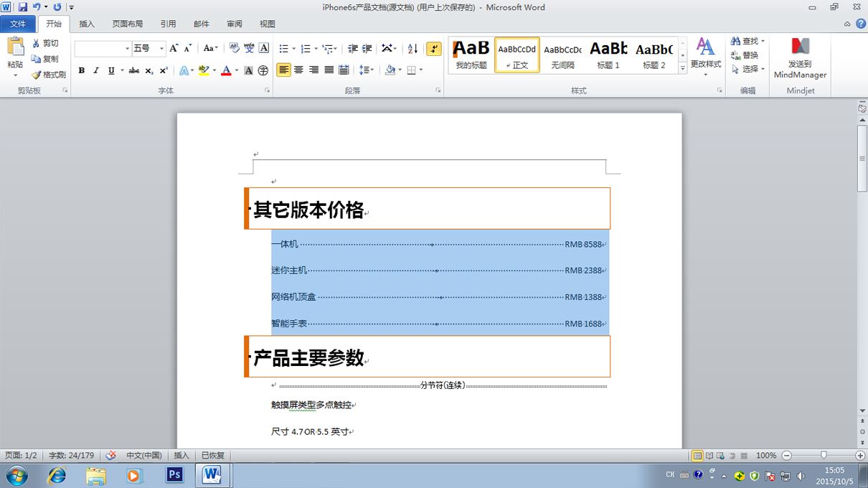
Task: Open the font name dropdown
Action: [128, 49]
